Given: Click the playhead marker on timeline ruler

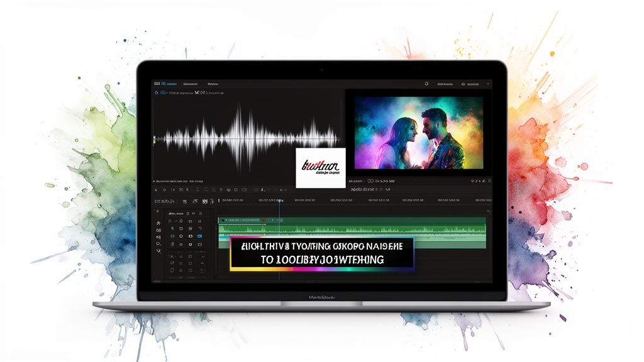Looking at the screenshot, I should click(x=279, y=200).
